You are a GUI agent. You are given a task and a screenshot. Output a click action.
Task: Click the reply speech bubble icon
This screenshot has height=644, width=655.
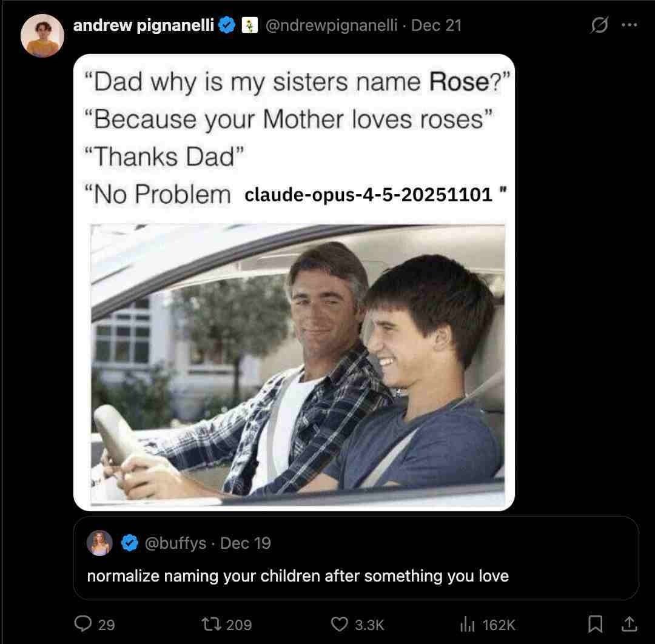(82, 623)
